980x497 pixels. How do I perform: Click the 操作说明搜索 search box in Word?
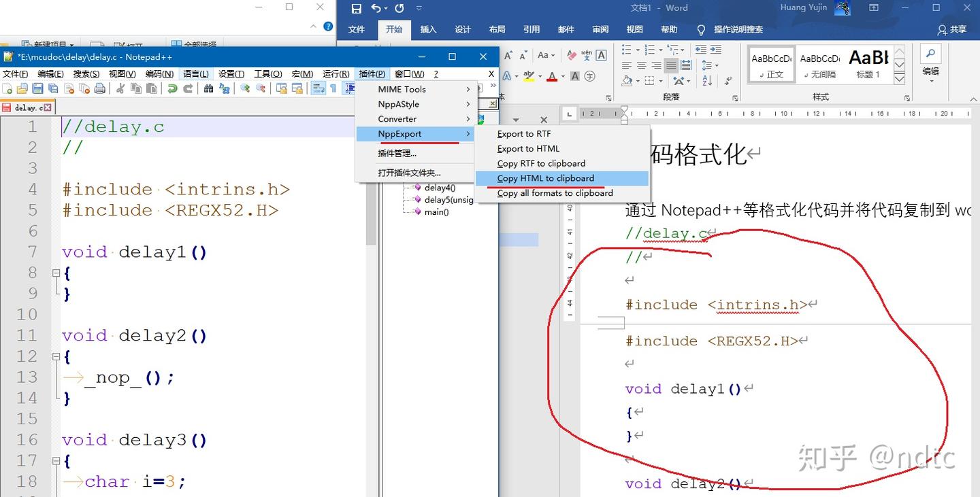(x=738, y=29)
